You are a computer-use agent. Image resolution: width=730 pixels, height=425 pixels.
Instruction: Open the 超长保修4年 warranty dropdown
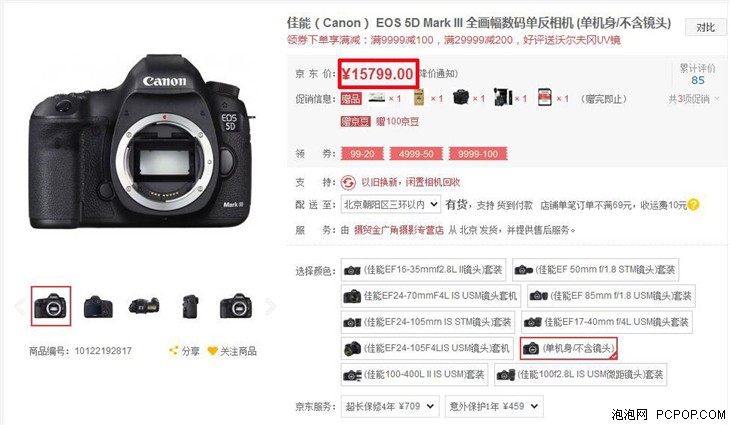point(390,406)
